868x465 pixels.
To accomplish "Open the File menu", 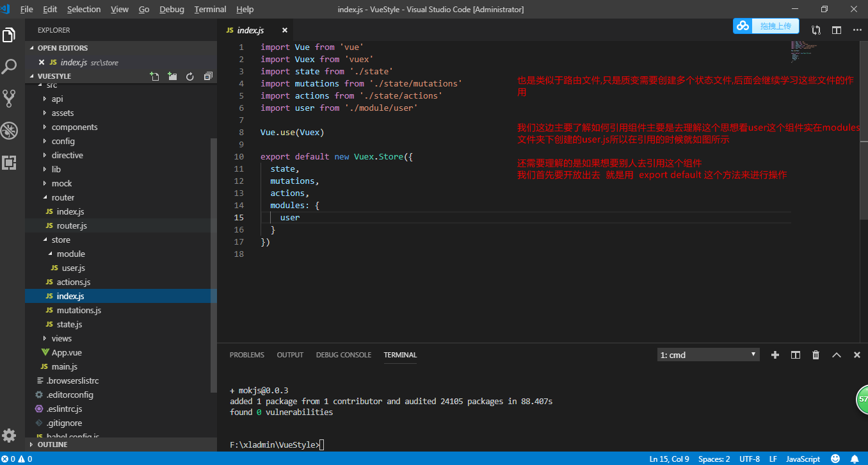I will [27, 9].
